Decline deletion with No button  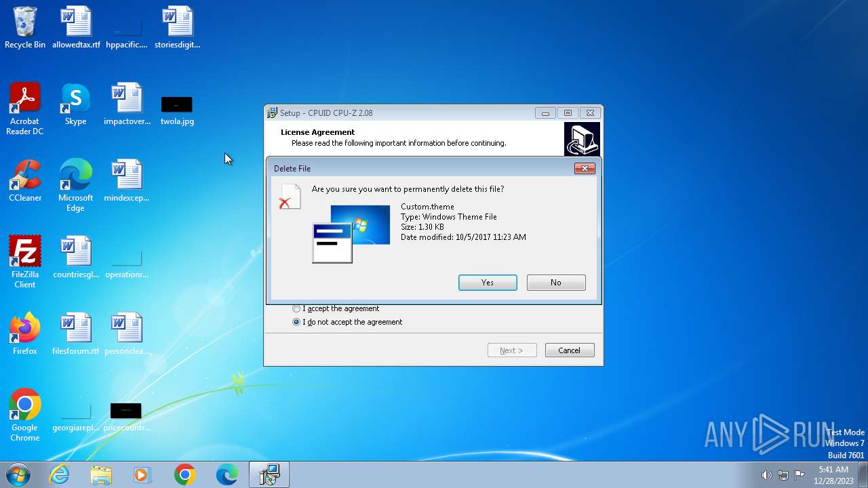556,283
